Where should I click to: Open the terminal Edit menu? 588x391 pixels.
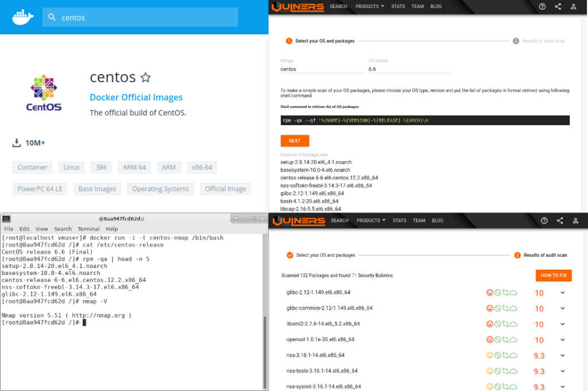pyautogui.click(x=24, y=229)
